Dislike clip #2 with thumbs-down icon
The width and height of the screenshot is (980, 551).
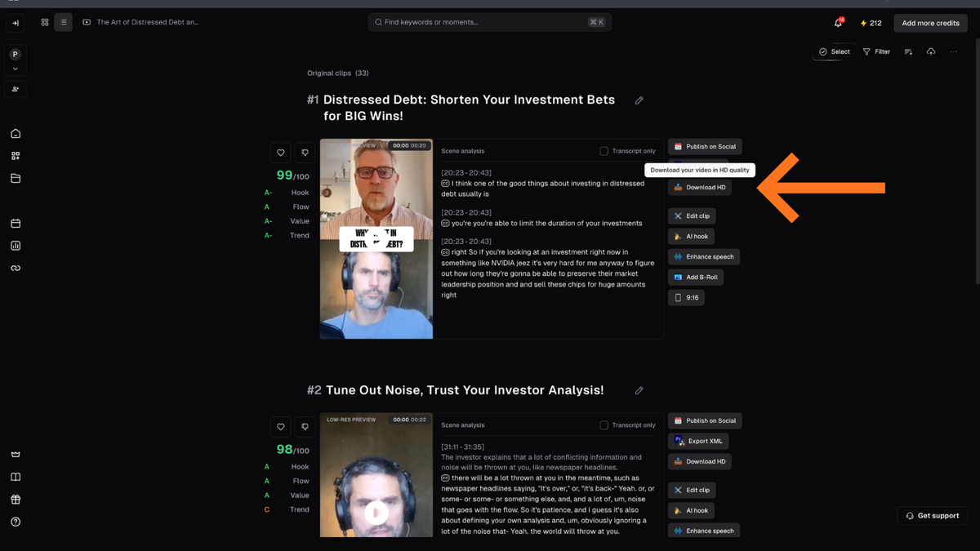(305, 427)
